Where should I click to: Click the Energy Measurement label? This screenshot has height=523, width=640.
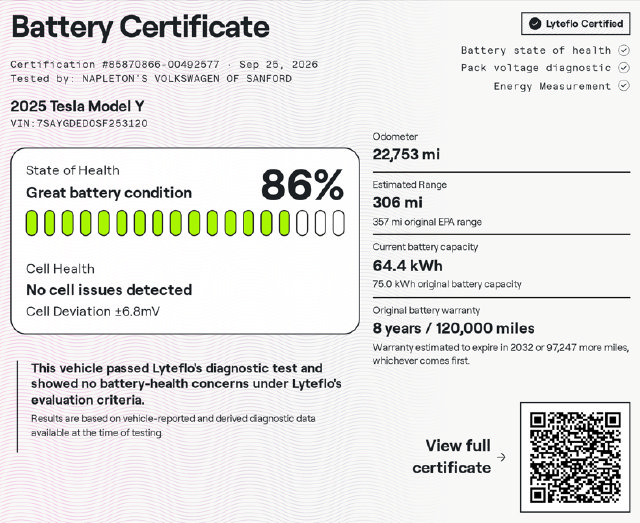point(552,86)
